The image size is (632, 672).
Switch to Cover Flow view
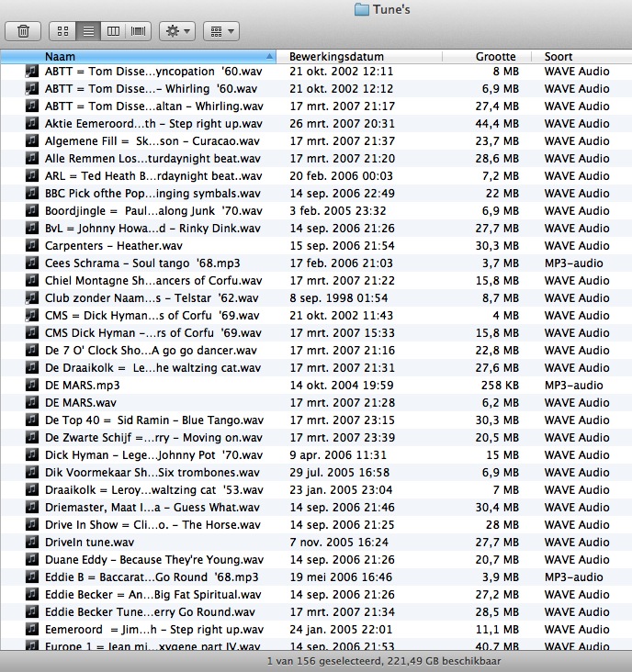click(x=139, y=31)
